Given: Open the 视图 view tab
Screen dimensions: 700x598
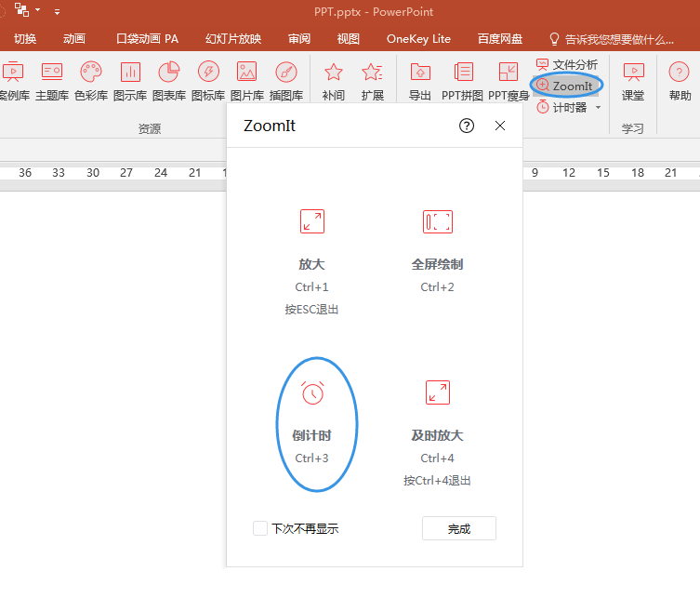Looking at the screenshot, I should 349,39.
